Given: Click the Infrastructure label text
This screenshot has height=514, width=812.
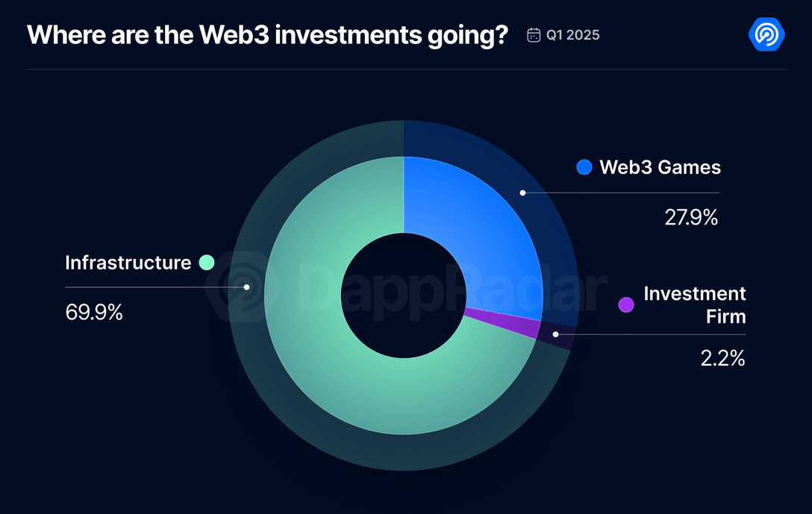Looking at the screenshot, I should click(128, 263).
